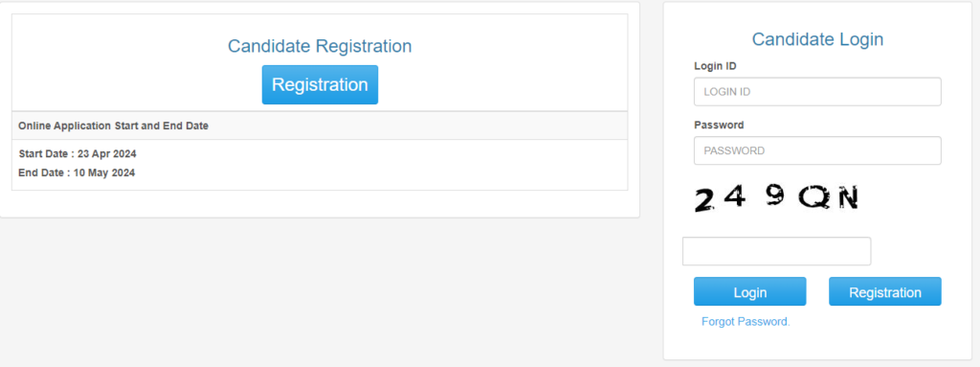
Task: Click the Candidate Login heading
Action: pyautogui.click(x=817, y=39)
